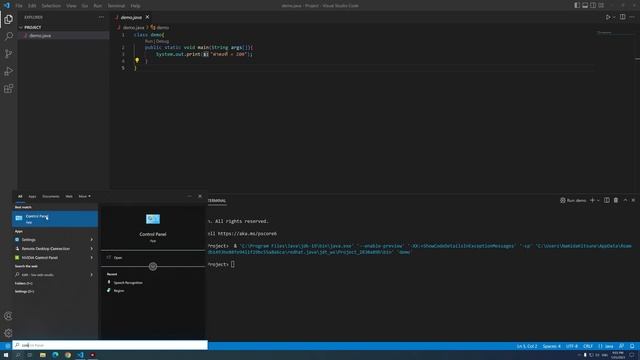The height and width of the screenshot is (360, 640).
Task: Expand Remote Desktop Connection result arrow
Action: point(91,249)
